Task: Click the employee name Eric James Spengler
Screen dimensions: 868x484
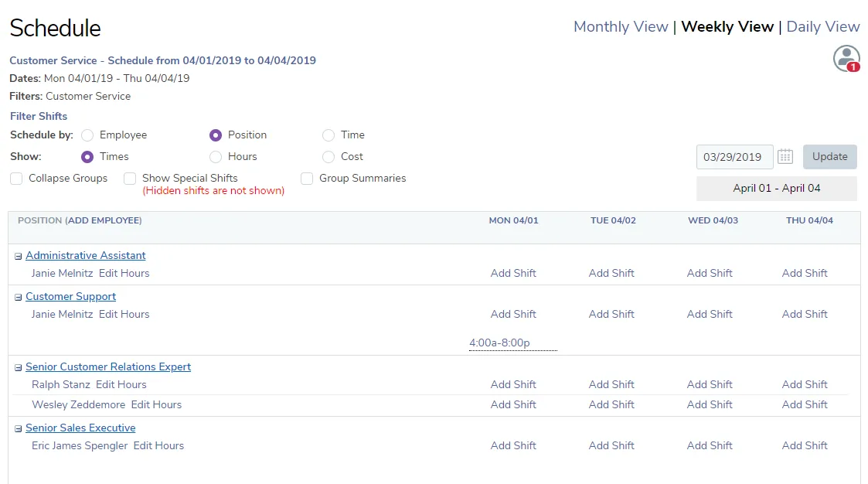Action: click(x=80, y=446)
